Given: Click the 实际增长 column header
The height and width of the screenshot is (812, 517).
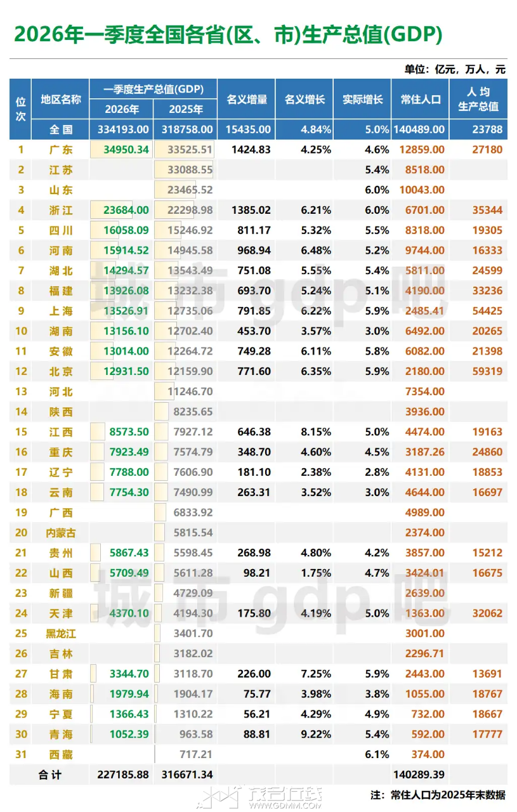Looking at the screenshot, I should [x=362, y=99].
